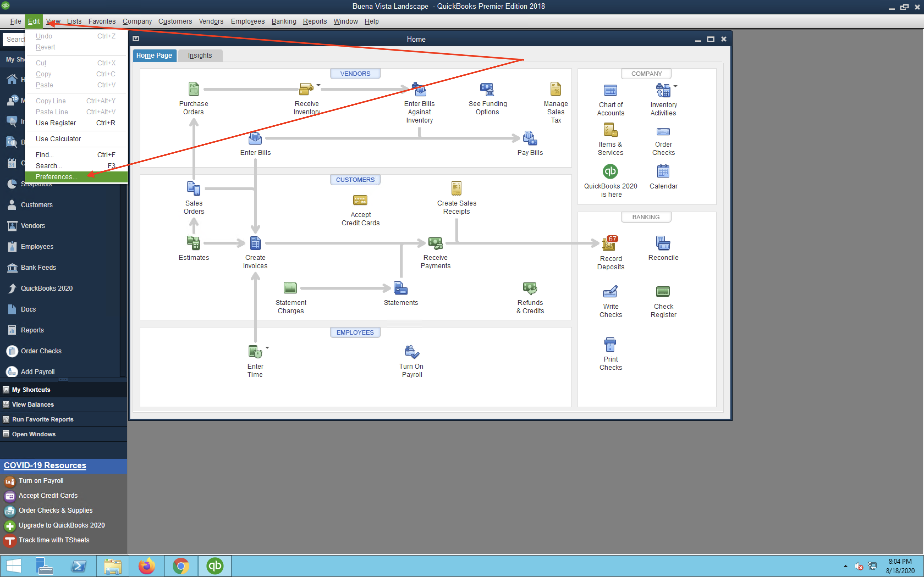Click the Turn On Payroll icon
924x577 pixels.
(x=412, y=352)
